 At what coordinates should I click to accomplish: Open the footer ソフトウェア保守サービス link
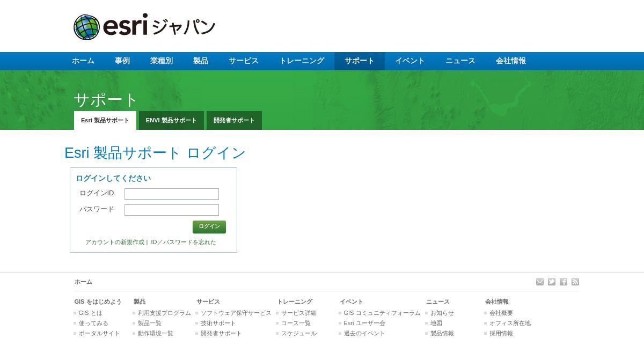click(236, 313)
